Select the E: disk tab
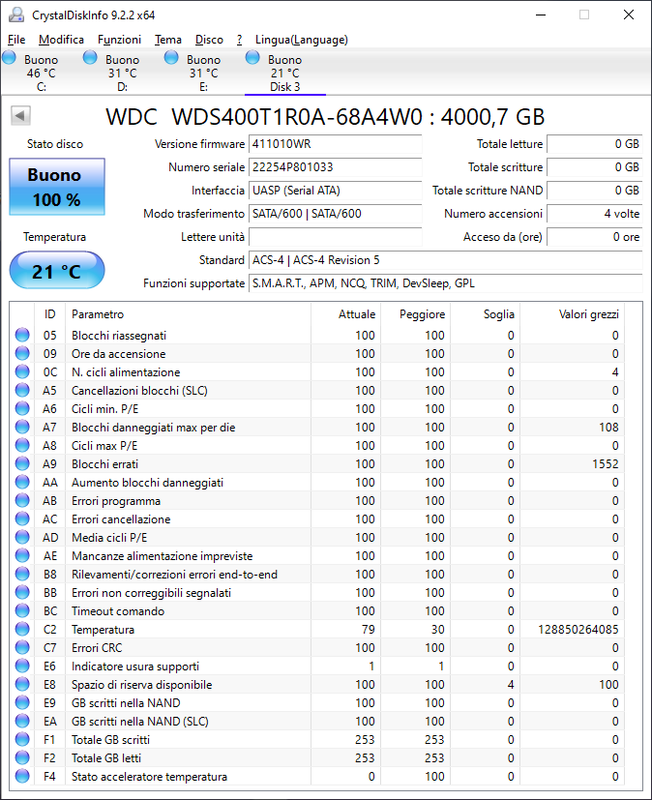 point(204,72)
